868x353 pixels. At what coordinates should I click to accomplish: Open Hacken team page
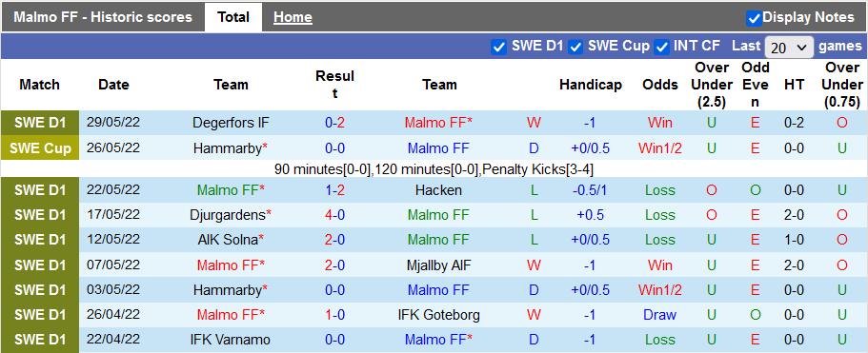(438, 190)
